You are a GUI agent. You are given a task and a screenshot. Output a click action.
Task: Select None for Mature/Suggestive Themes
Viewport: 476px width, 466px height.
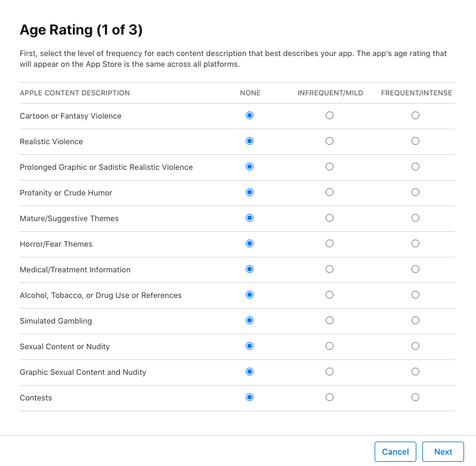point(250,218)
